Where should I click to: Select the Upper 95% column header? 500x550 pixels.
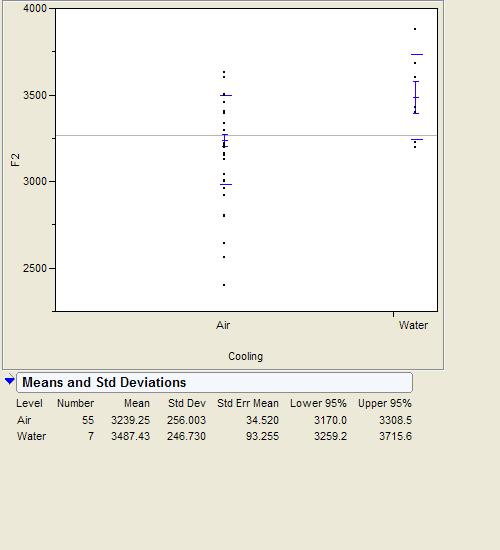(x=385, y=403)
